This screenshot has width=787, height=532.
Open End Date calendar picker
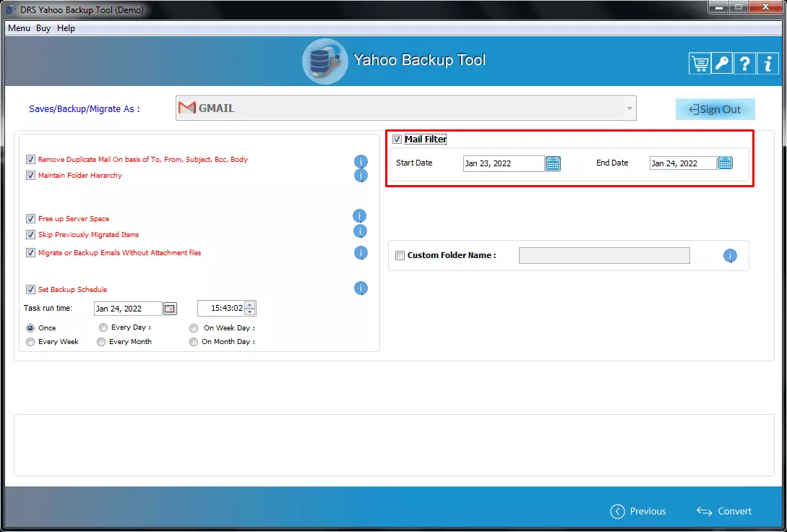point(726,163)
